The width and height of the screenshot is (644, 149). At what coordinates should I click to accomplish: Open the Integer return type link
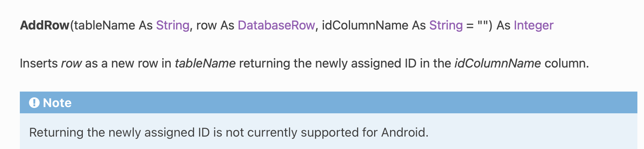pos(534,25)
